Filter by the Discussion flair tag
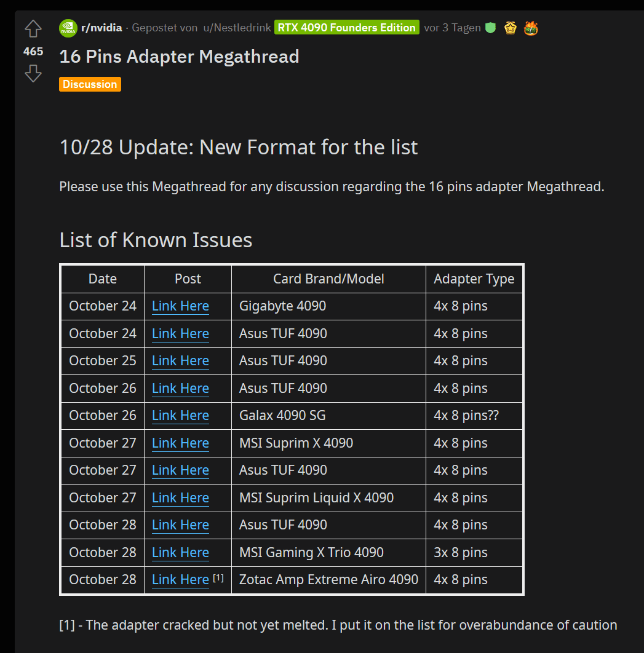The width and height of the screenshot is (644, 653). (90, 84)
